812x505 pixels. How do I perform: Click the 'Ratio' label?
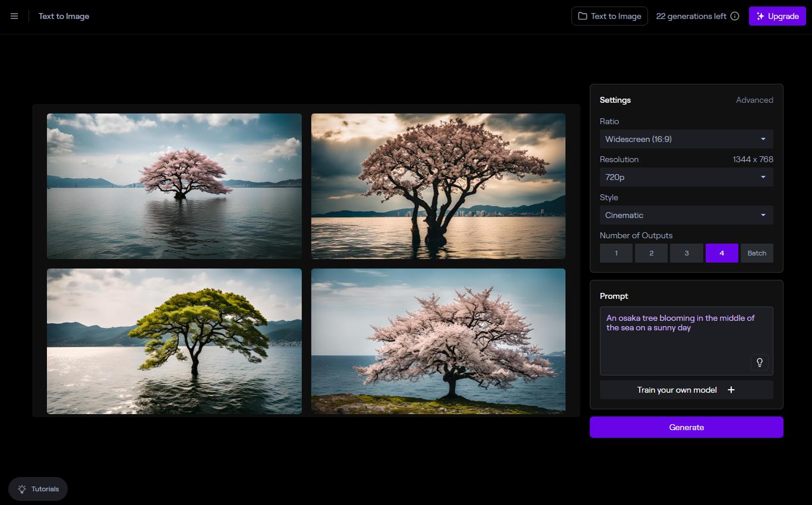pyautogui.click(x=609, y=121)
